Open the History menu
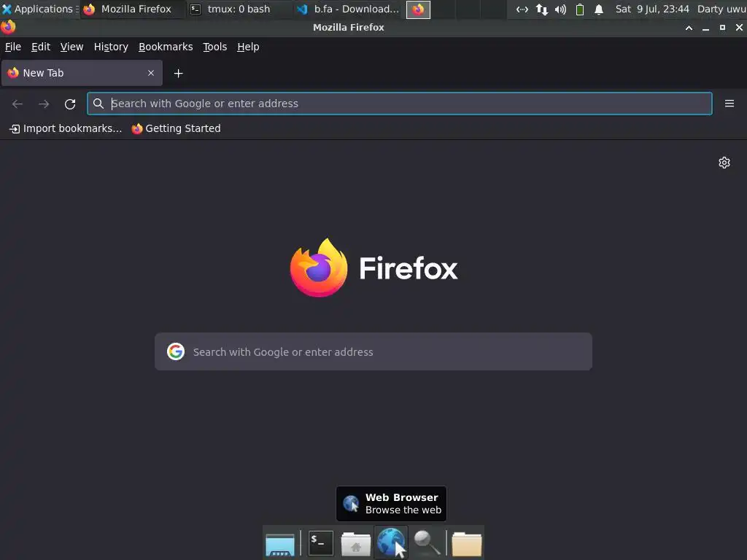 [x=111, y=47]
